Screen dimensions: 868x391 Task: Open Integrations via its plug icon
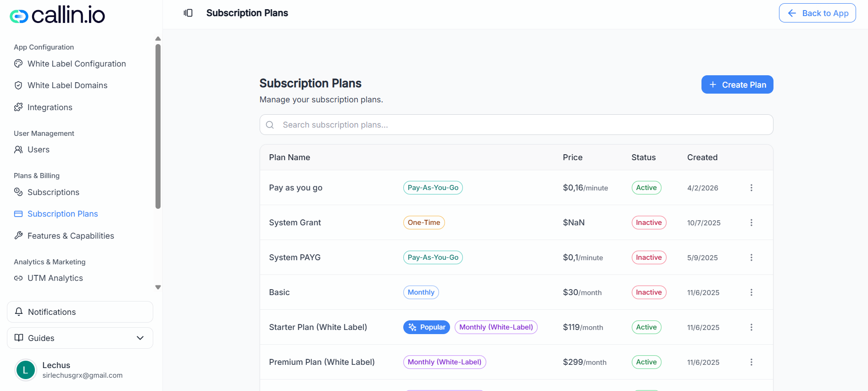pos(18,107)
